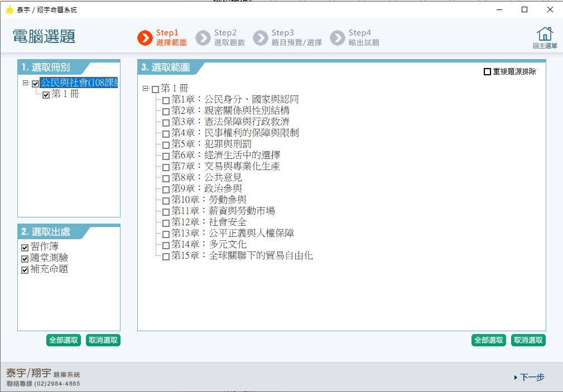Uncheck the 習作簿 source checkbox
This screenshot has width=563, height=392.
(x=25, y=248)
